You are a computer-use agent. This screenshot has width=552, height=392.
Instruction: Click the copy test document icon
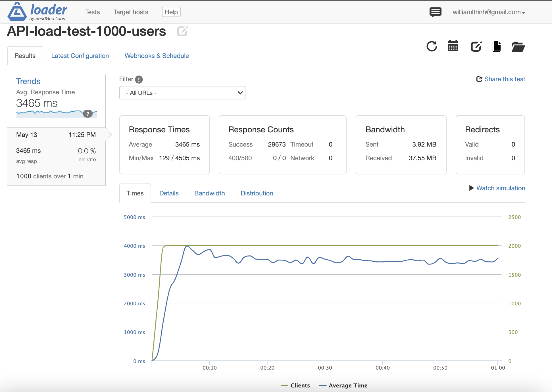[496, 46]
